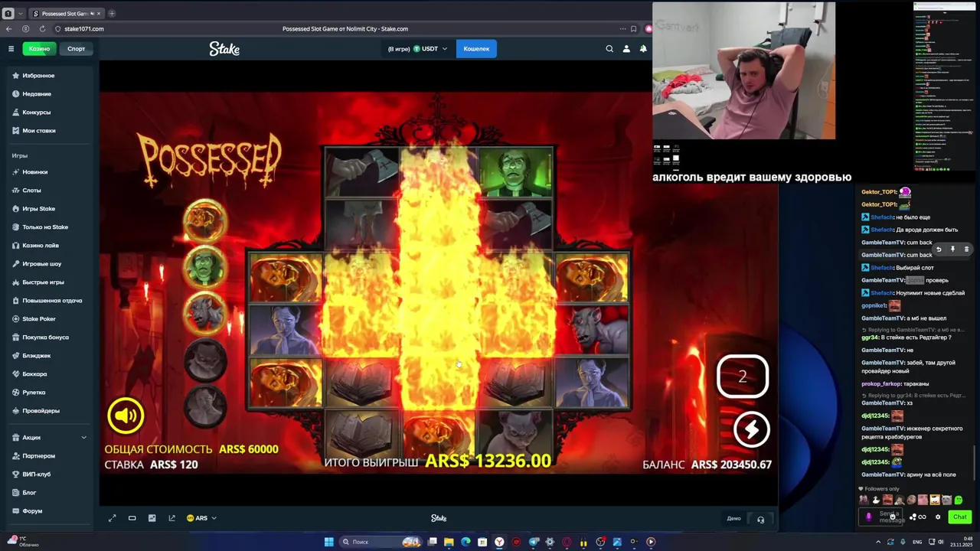Click the Повышенная отдача sidebar icon
Viewport: 980px width, 551px height.
[x=15, y=301]
